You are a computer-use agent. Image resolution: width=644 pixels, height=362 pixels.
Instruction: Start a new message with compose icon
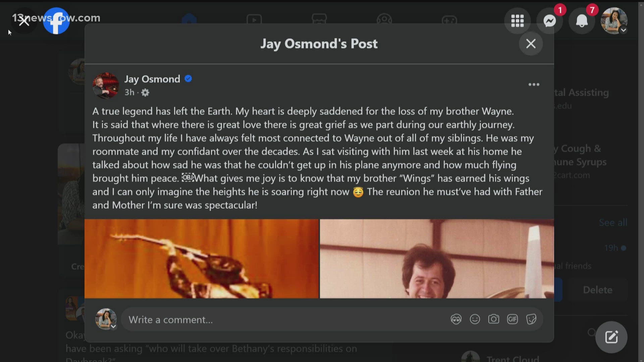point(611,337)
